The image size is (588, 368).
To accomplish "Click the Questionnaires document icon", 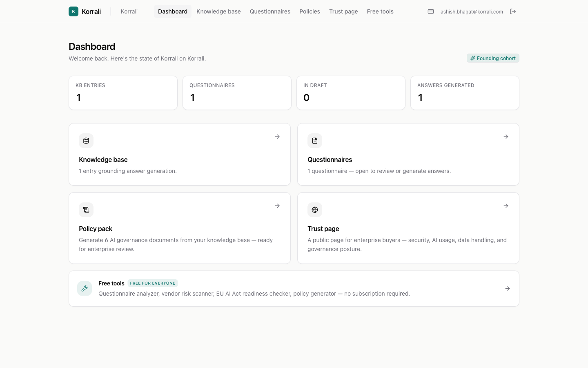I will 315,141.
